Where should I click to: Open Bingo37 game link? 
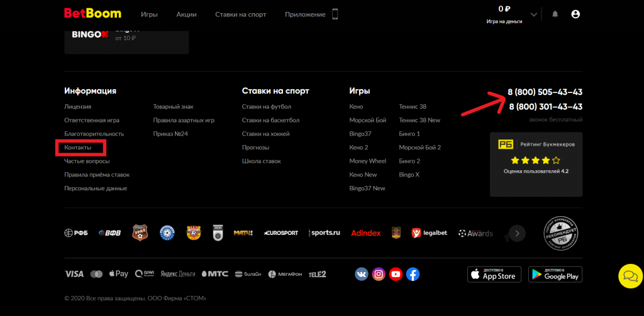360,134
